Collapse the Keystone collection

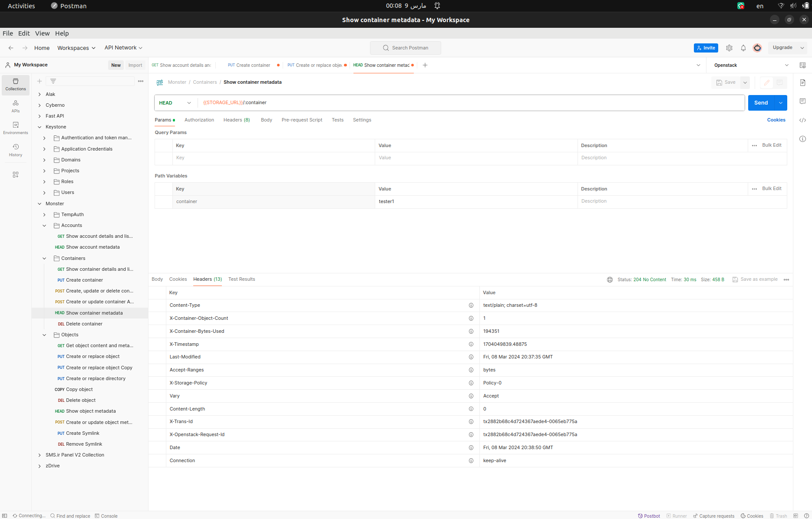40,127
